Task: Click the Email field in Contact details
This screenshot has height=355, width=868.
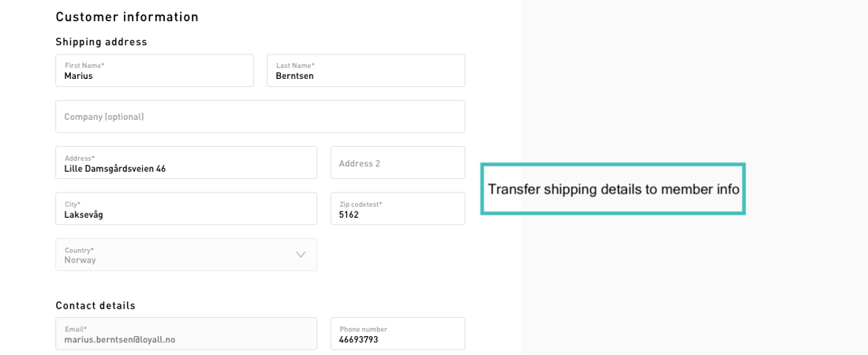Action: 185,334
